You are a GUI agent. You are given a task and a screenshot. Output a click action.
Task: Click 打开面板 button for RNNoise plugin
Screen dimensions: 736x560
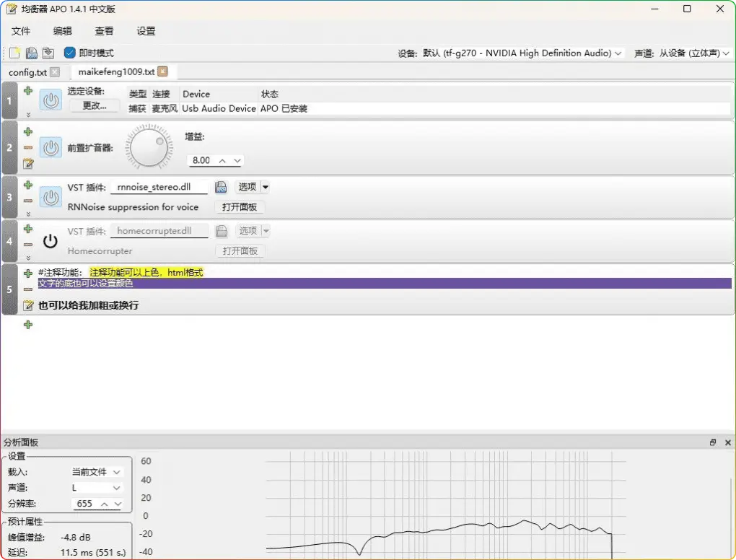(240, 207)
